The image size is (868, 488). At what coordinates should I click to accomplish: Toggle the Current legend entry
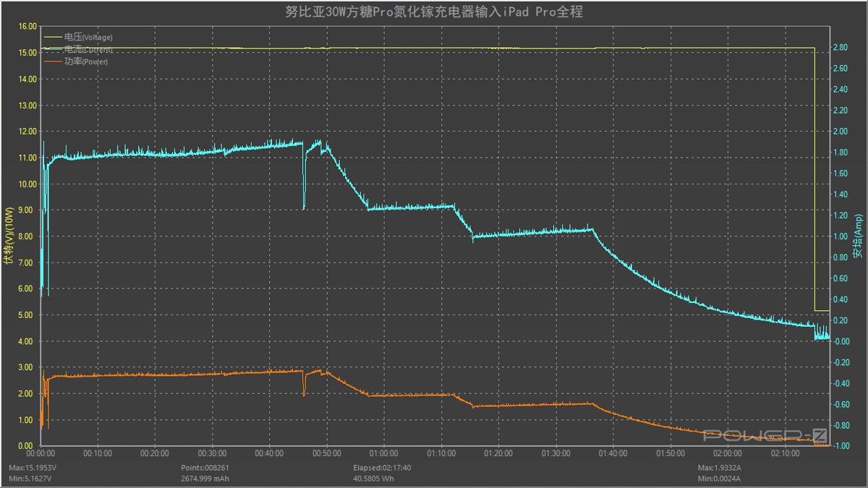88,49
